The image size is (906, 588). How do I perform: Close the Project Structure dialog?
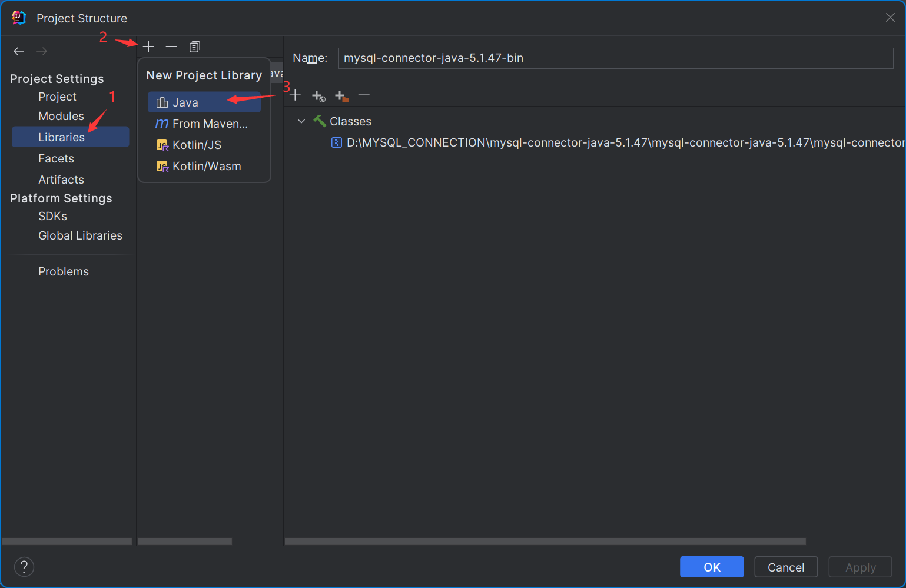890,18
